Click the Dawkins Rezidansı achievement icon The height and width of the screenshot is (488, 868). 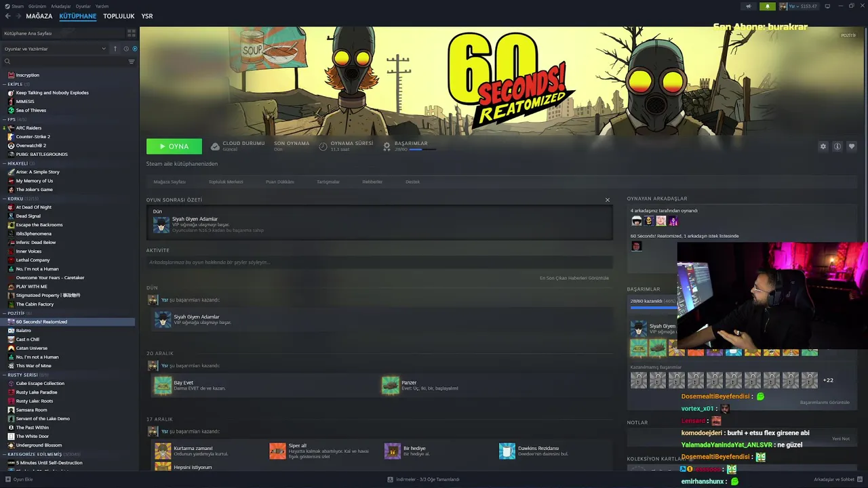[507, 451]
